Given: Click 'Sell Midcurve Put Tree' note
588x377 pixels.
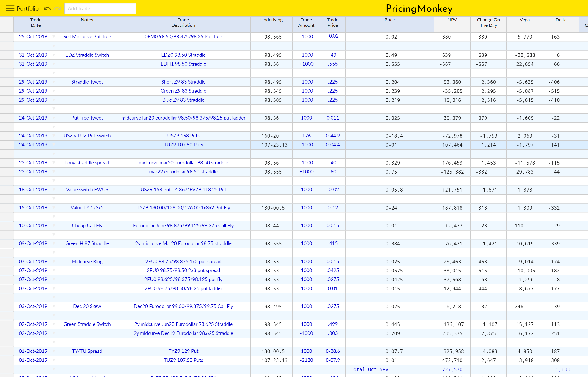Looking at the screenshot, I should click(87, 37).
